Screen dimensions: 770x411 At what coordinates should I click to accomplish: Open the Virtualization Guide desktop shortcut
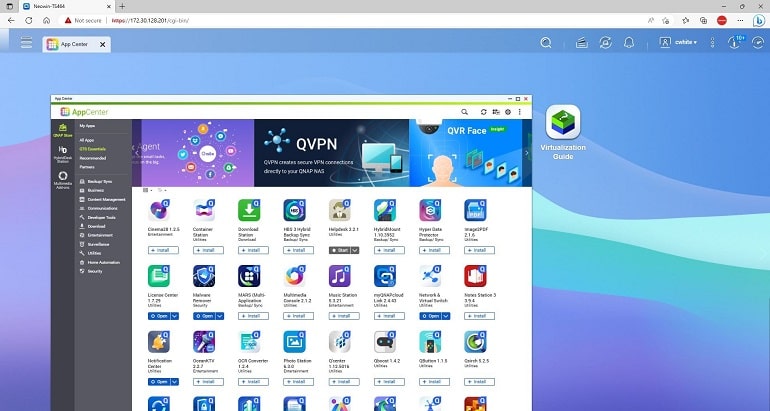point(563,132)
